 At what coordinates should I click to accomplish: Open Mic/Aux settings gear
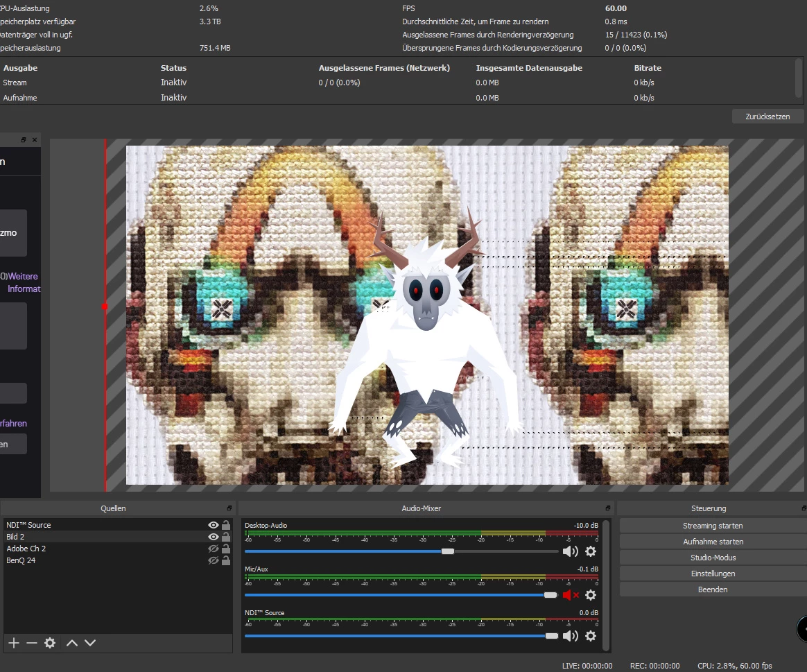click(x=591, y=595)
